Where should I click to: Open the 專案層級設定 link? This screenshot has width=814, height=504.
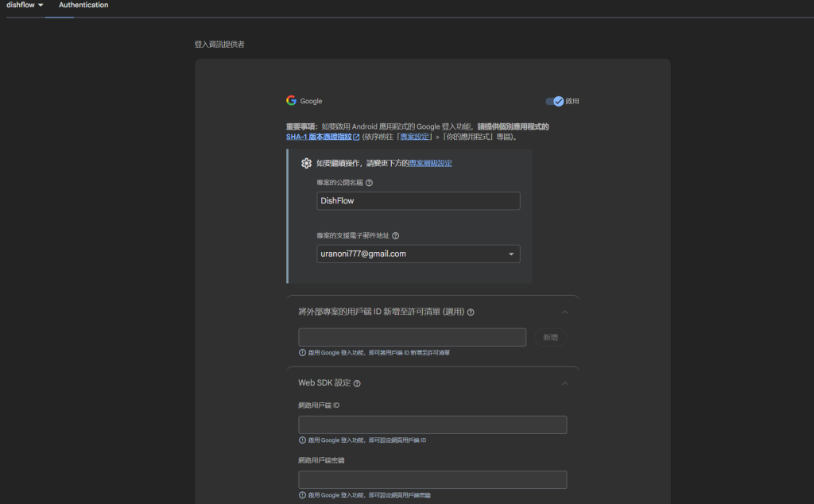[430, 163]
